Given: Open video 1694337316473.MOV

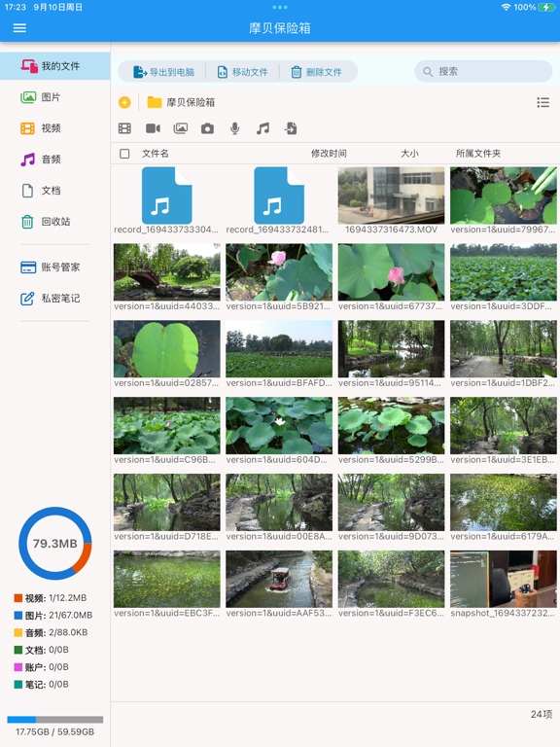Looking at the screenshot, I should (391, 200).
